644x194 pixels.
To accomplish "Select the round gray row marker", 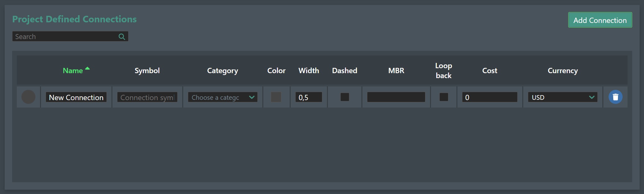I will pyautogui.click(x=28, y=97).
